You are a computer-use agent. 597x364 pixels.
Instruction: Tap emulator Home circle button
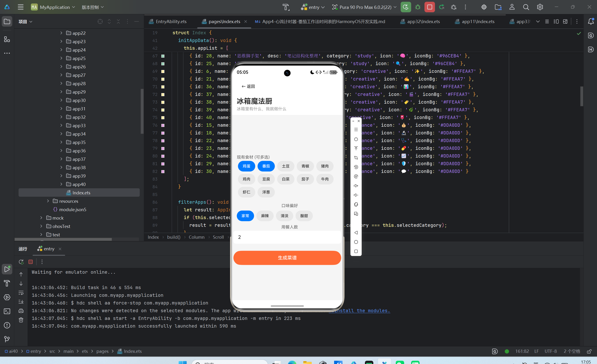(356, 242)
